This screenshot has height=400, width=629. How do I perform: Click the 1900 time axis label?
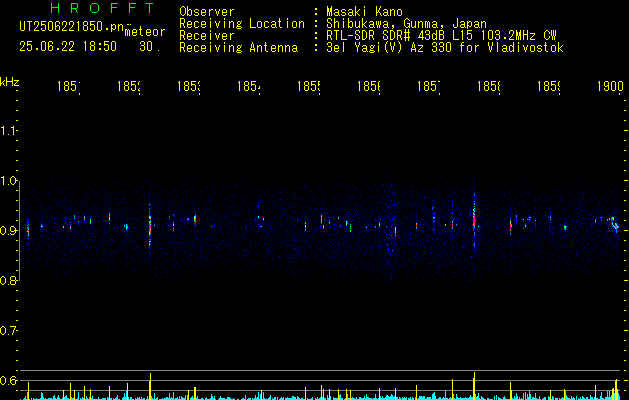610,87
